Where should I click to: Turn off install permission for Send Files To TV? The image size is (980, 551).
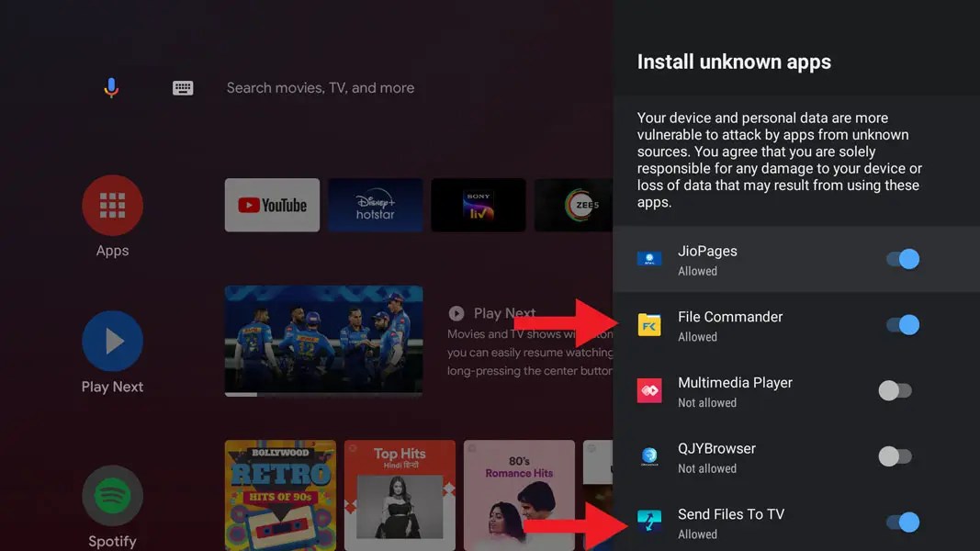click(x=903, y=522)
